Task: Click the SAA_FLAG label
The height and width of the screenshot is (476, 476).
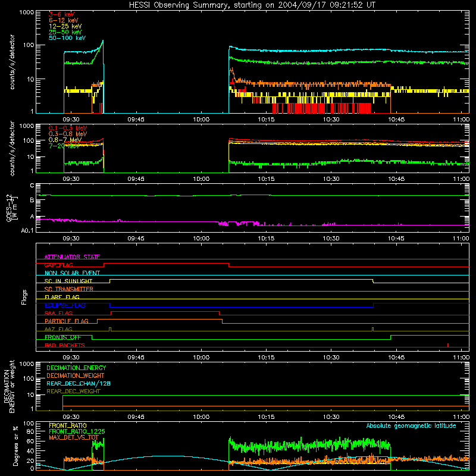Action: click(58, 314)
